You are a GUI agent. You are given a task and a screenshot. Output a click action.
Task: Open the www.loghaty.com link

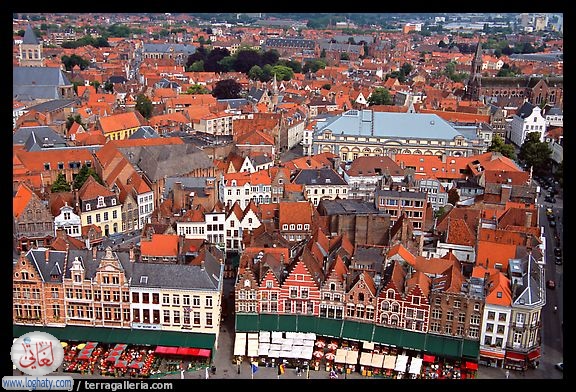pyautogui.click(x=37, y=383)
